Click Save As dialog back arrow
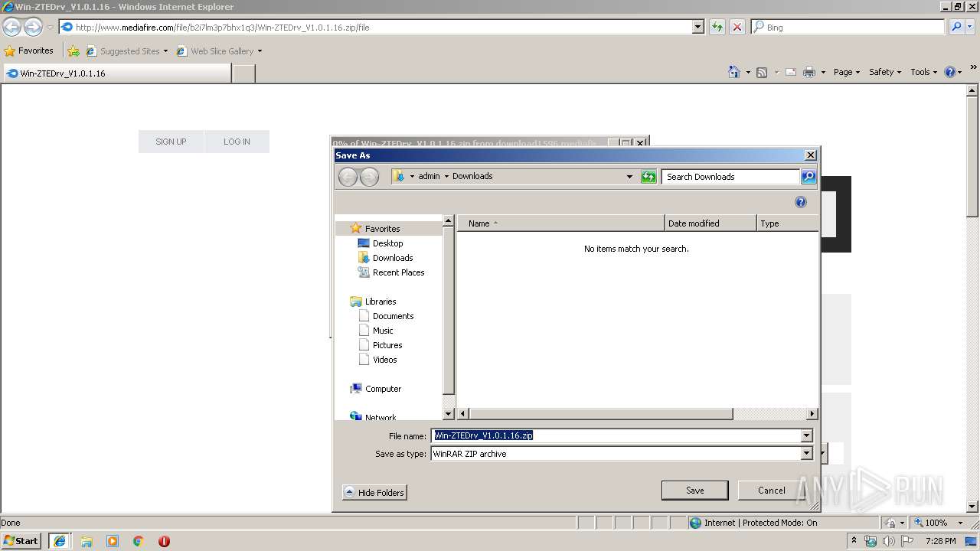 348,177
